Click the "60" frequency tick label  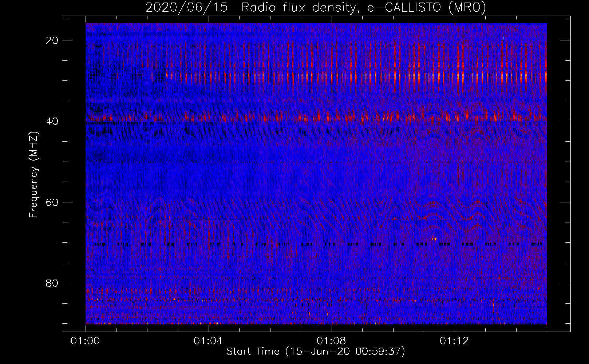52,202
